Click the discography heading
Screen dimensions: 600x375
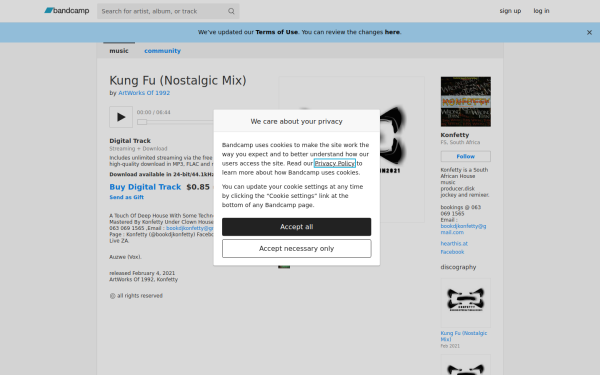click(458, 267)
